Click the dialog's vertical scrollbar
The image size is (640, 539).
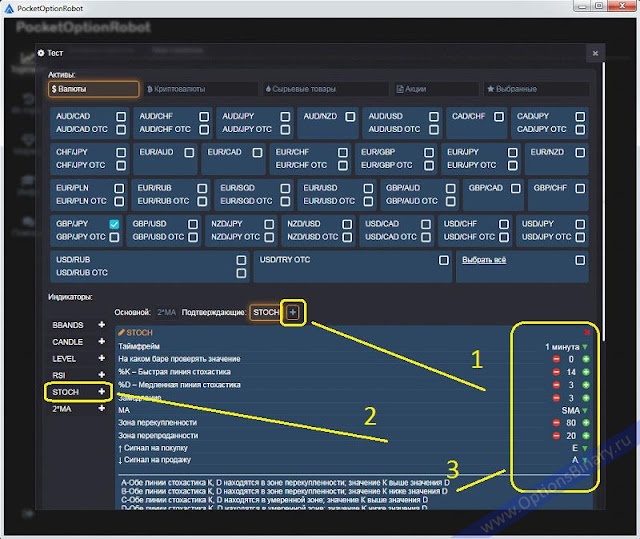point(603,200)
